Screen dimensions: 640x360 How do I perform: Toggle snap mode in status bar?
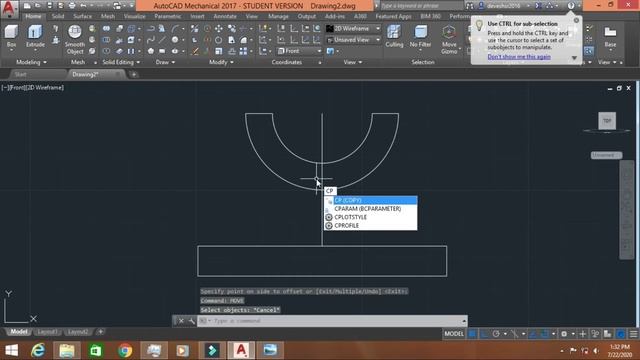[484, 334]
